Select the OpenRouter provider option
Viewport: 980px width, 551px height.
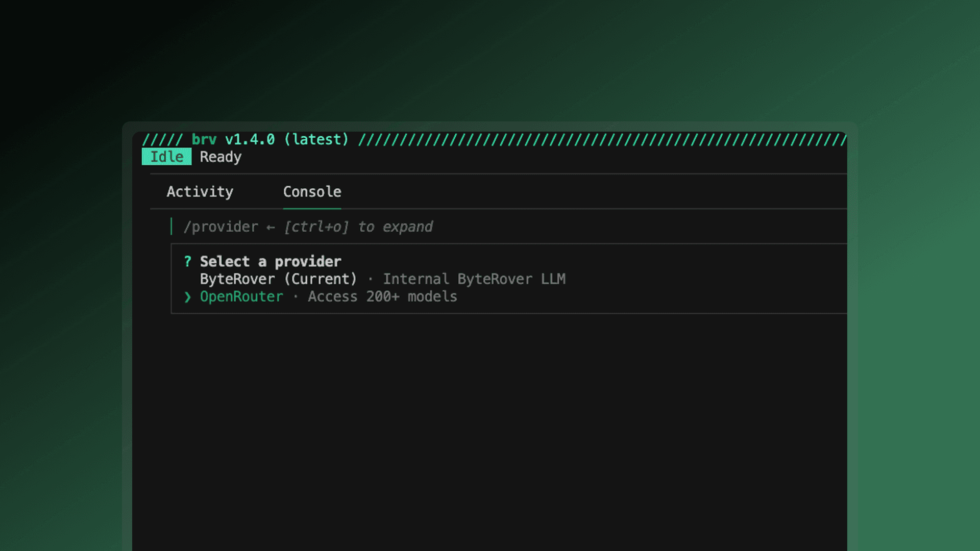click(241, 297)
